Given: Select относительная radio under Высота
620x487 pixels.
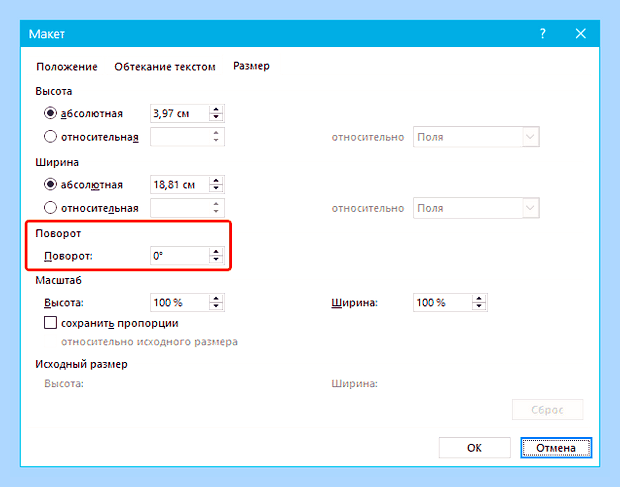Looking at the screenshot, I should click(50, 137).
